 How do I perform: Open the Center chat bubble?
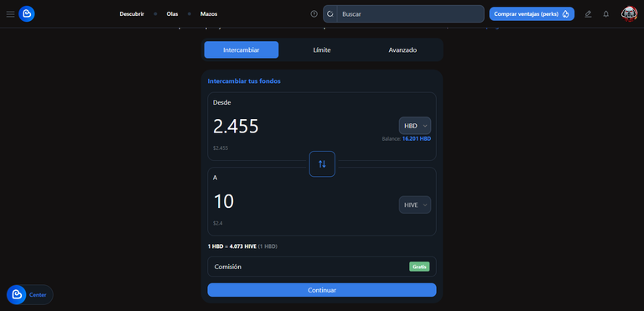[x=30, y=294]
